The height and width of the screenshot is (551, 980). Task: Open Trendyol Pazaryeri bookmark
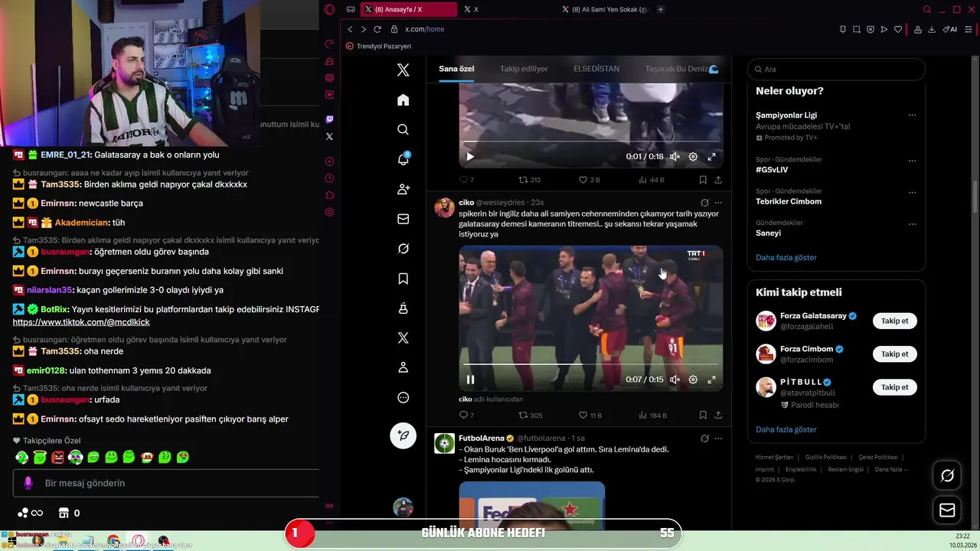pyautogui.click(x=378, y=46)
